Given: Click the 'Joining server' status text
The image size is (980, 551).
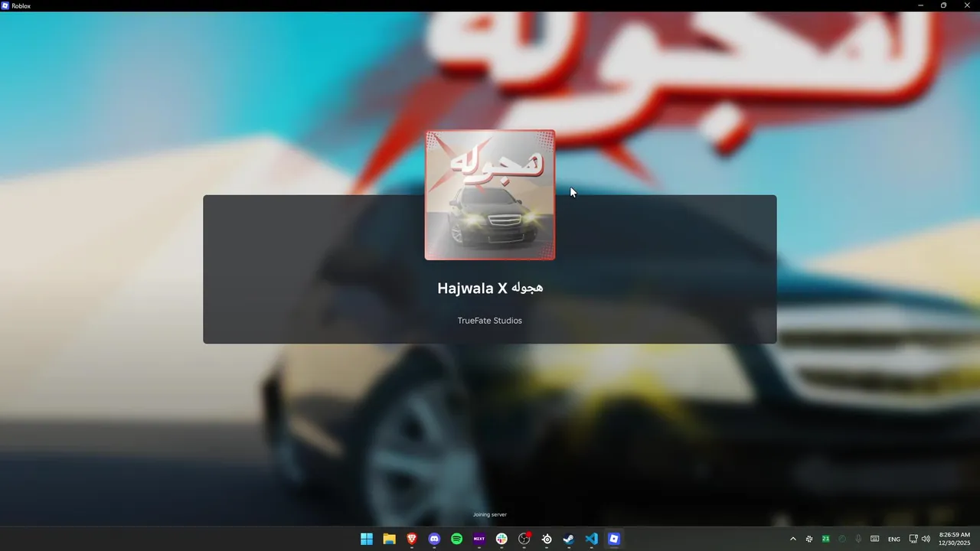Looking at the screenshot, I should [490, 515].
